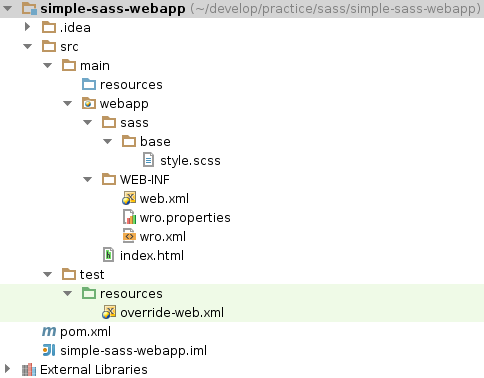Click the index.html file icon
This screenshot has height=378, width=484.
pyautogui.click(x=108, y=255)
